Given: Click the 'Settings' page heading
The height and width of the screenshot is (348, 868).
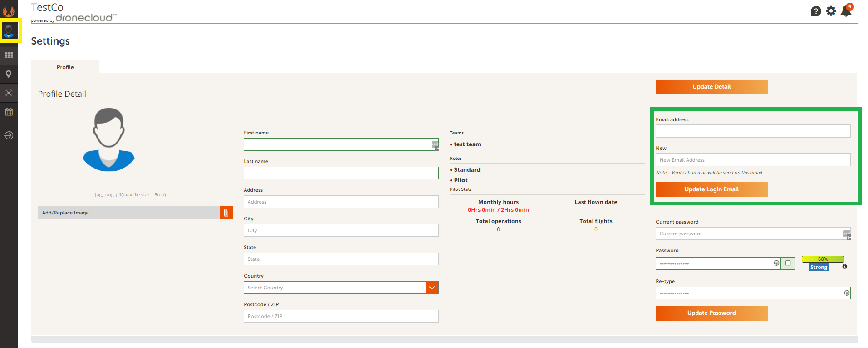Looking at the screenshot, I should (x=50, y=41).
